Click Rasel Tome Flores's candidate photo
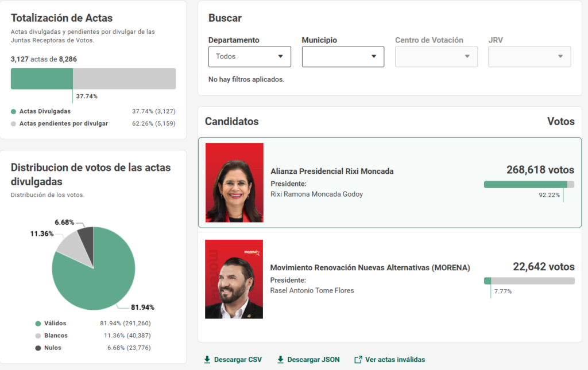This screenshot has width=588, height=370. (x=234, y=279)
